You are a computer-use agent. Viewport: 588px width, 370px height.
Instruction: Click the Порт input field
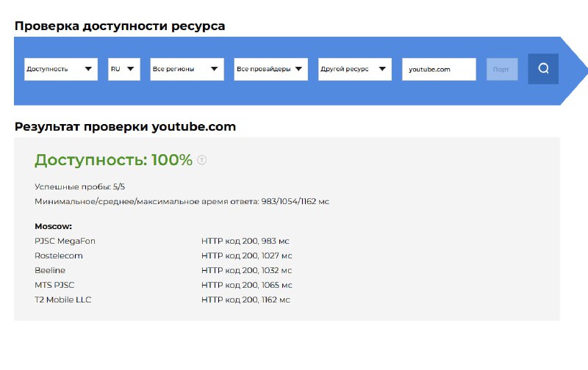tap(502, 69)
